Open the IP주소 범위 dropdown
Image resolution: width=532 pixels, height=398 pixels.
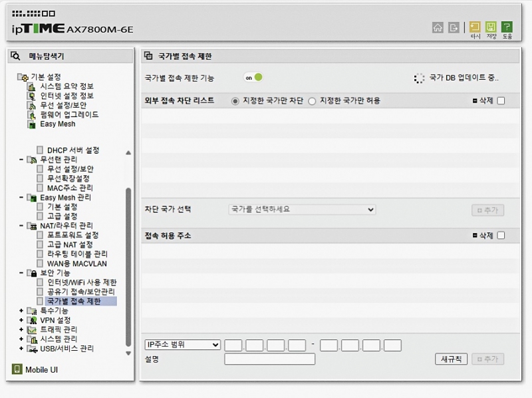[x=182, y=345]
